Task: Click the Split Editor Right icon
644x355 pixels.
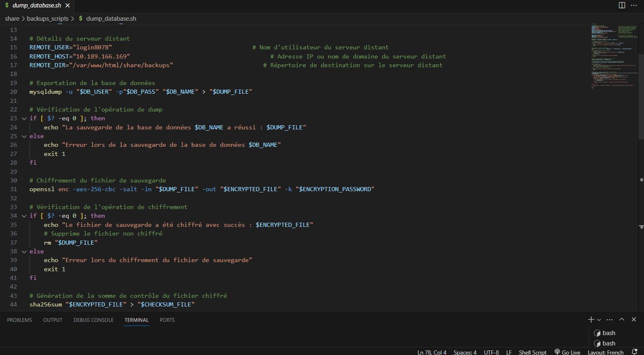Action: (x=622, y=5)
